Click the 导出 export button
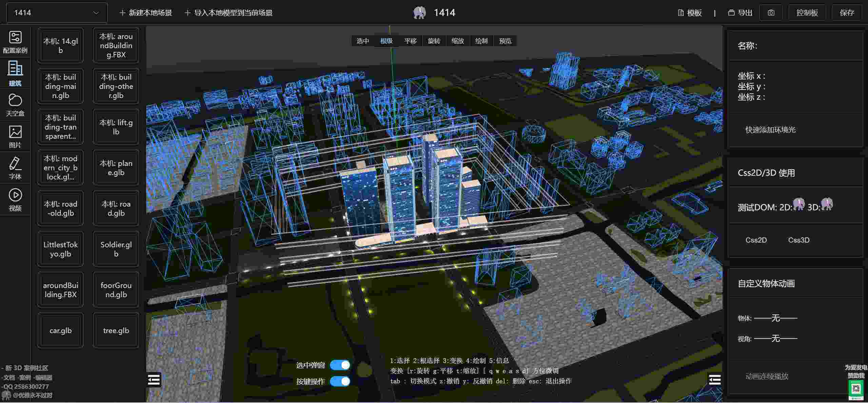Viewport: 868px width, 403px height. click(x=741, y=13)
